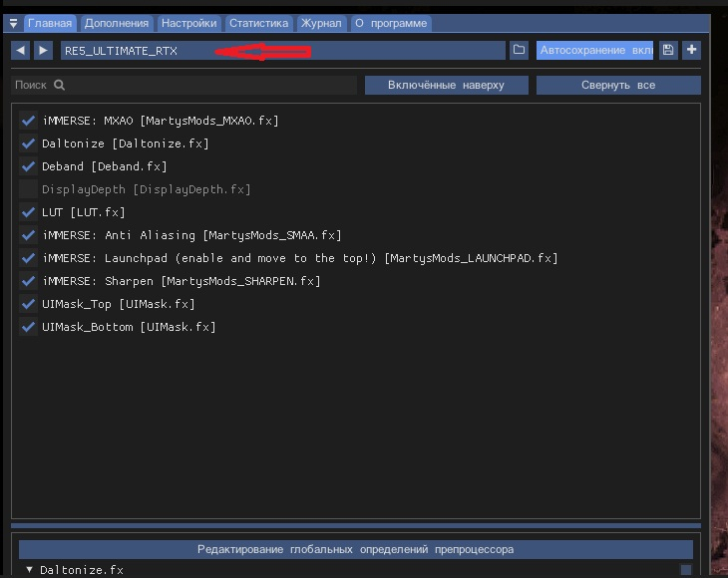Click the small square beside Daltonize.fx
This screenshot has width=728, height=578.
pos(686,570)
